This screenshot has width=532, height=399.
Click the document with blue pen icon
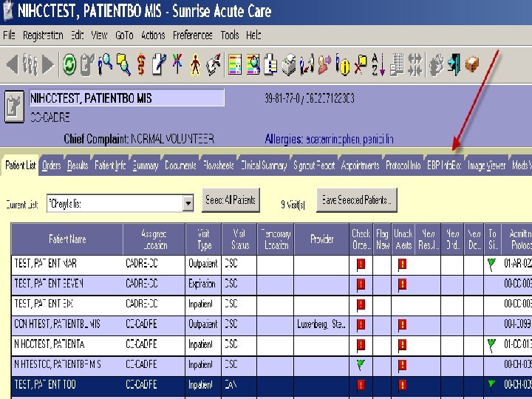(x=159, y=64)
